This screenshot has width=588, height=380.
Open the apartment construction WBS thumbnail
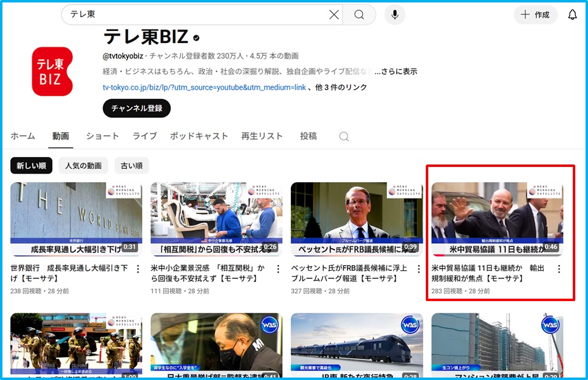point(497,345)
